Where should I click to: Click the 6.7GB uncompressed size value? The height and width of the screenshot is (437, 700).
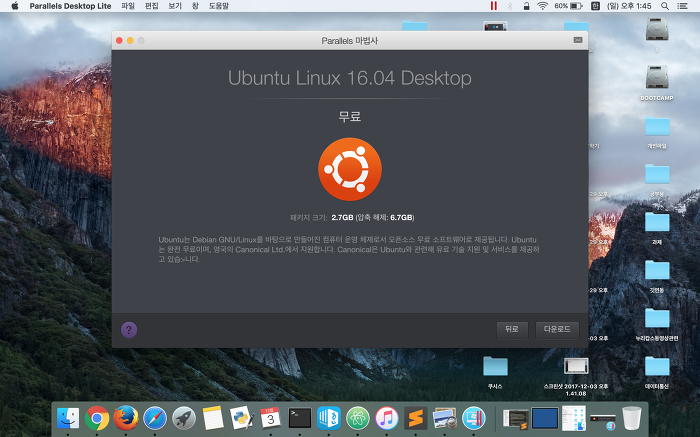[401, 217]
